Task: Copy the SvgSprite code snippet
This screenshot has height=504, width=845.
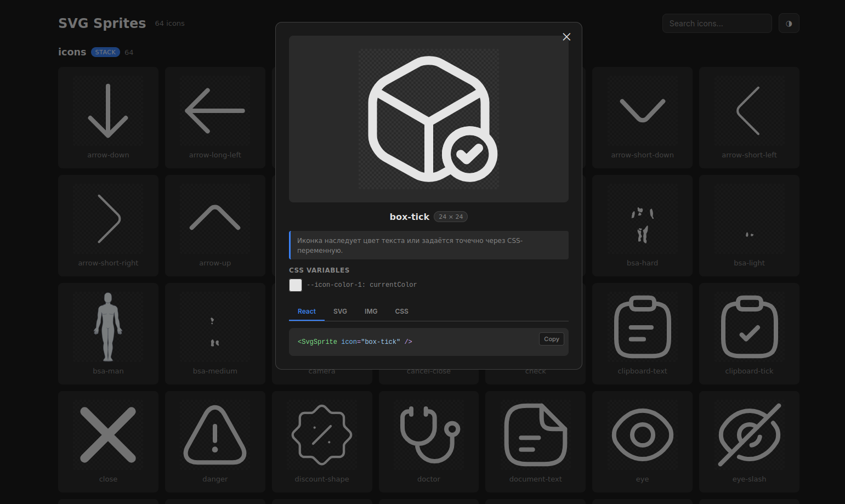Action: point(551,339)
